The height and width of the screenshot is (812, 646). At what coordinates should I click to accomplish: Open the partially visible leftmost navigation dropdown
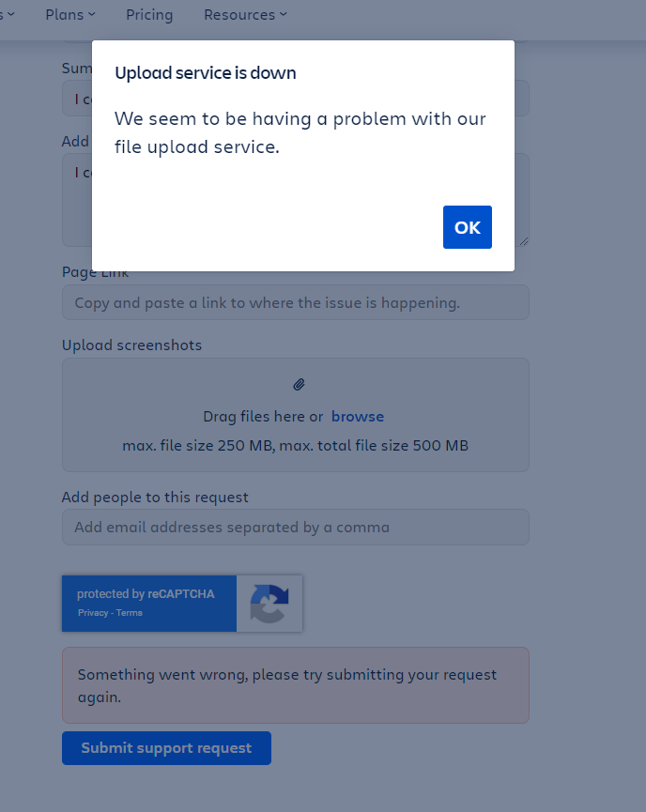(x=8, y=14)
